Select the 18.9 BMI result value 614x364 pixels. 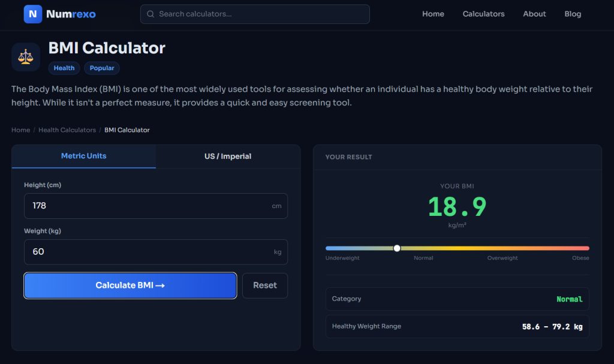point(457,206)
